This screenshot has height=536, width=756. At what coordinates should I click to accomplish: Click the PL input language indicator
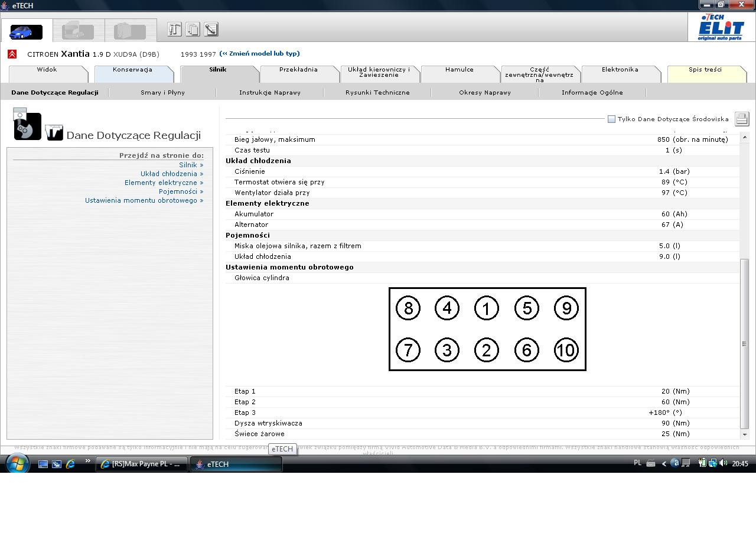pos(637,463)
